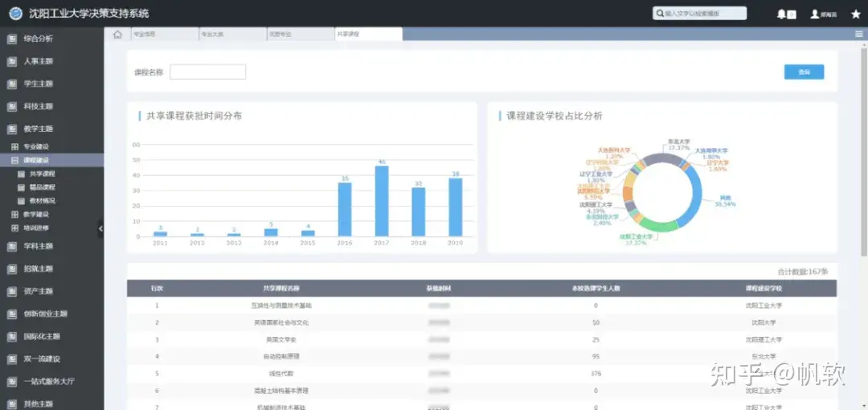The height and width of the screenshot is (410, 868).
Task: Switch to the 专业信息 tab
Action: (x=165, y=35)
